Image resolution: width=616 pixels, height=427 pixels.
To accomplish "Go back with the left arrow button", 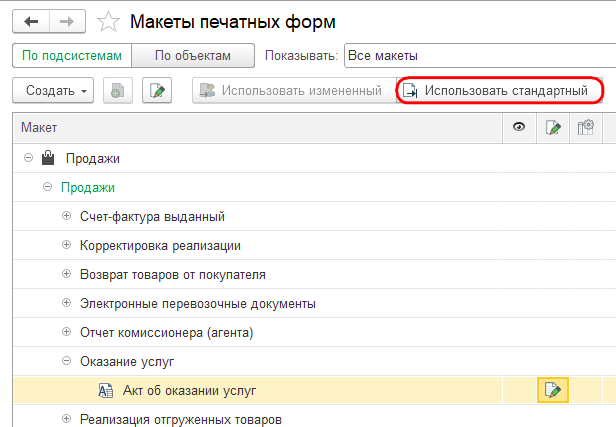I will [x=31, y=21].
